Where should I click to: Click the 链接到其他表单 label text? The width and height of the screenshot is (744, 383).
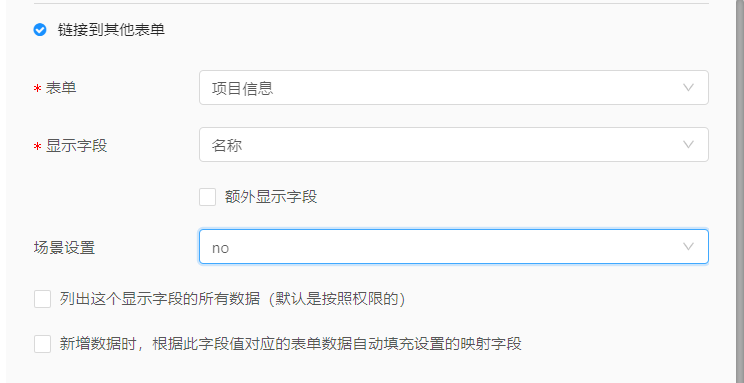[x=111, y=30]
